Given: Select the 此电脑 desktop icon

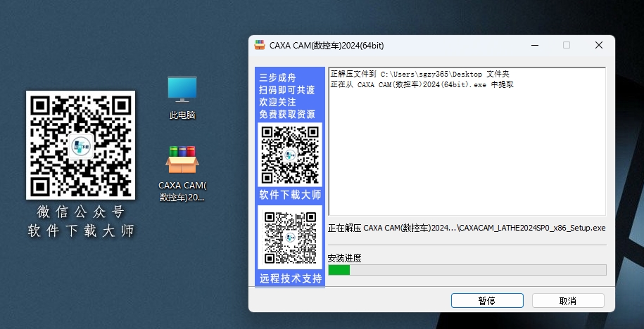Looking at the screenshot, I should [182, 98].
